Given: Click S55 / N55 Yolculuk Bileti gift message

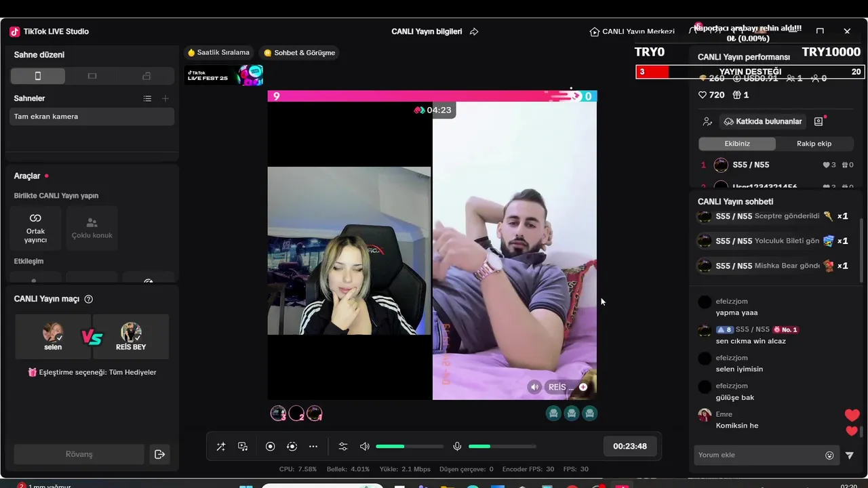Looking at the screenshot, I should pos(773,241).
